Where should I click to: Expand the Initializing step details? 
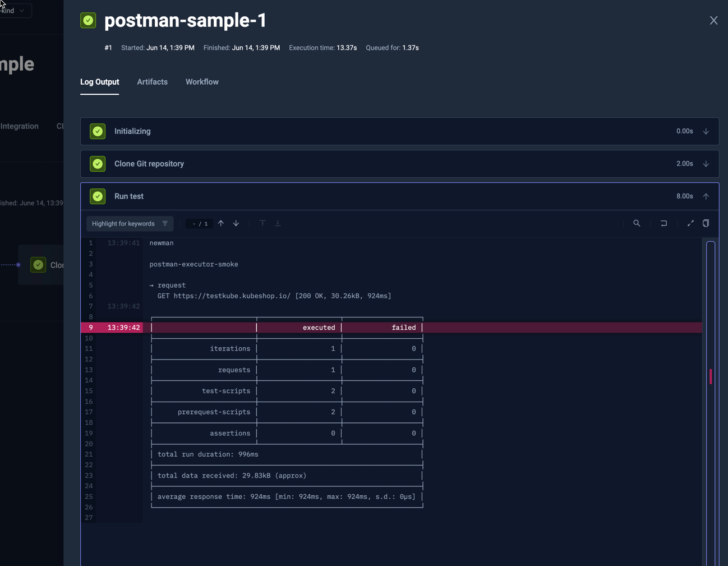[706, 131]
